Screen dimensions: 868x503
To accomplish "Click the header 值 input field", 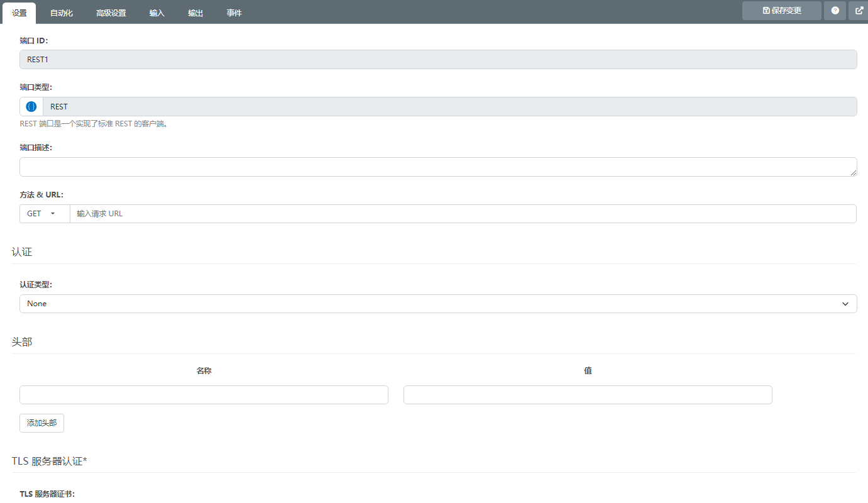I will tap(588, 395).
